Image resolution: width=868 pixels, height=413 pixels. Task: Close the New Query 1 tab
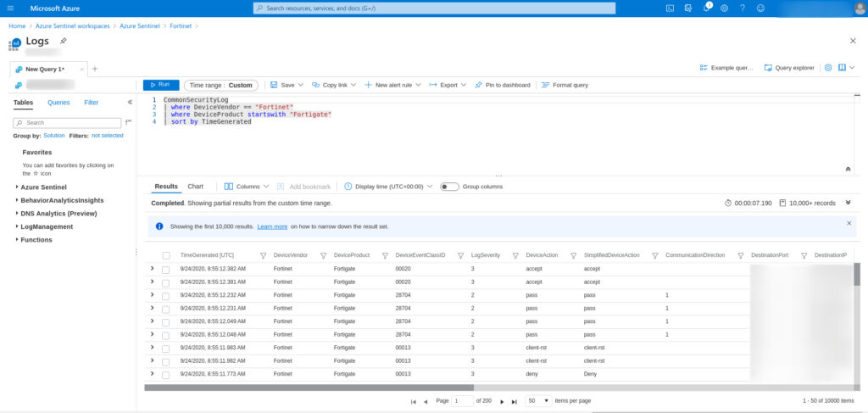tap(82, 70)
